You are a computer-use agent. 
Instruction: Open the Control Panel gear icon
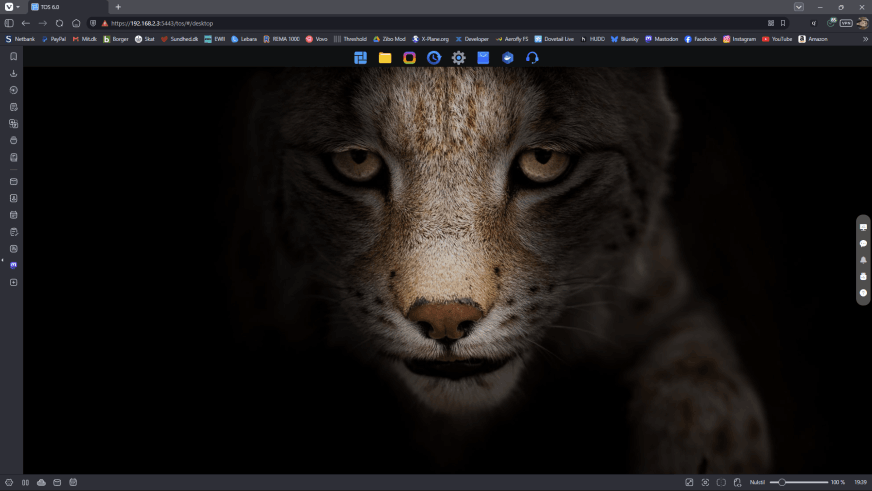[x=458, y=58]
